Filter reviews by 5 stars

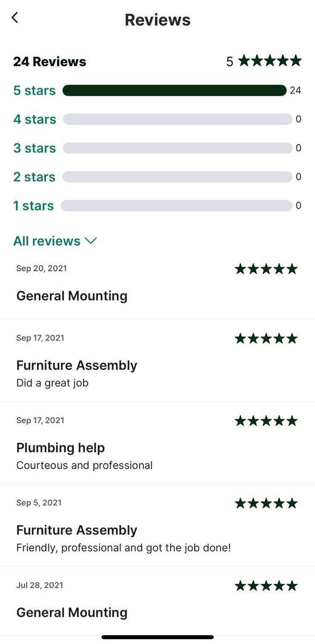point(35,90)
